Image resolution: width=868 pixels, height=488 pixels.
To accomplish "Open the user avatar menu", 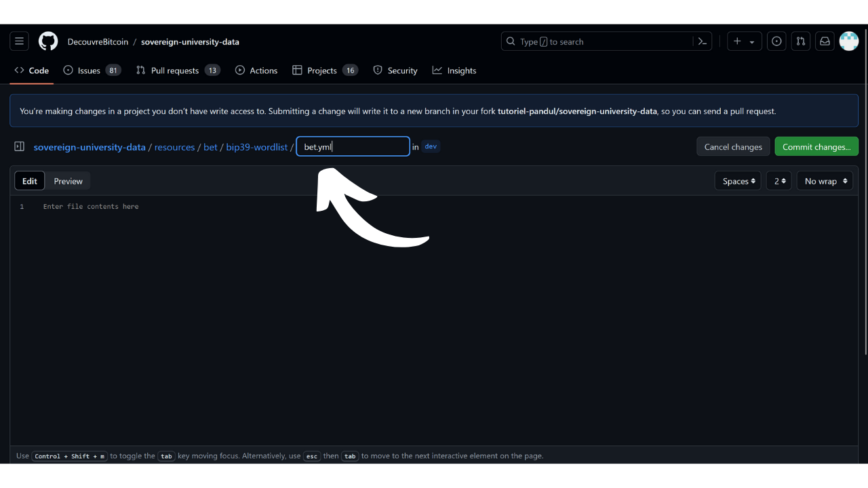I will [x=849, y=41].
